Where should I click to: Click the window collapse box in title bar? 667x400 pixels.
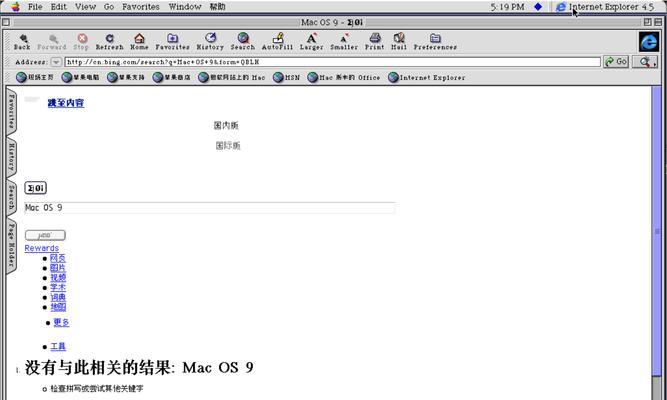pos(656,22)
